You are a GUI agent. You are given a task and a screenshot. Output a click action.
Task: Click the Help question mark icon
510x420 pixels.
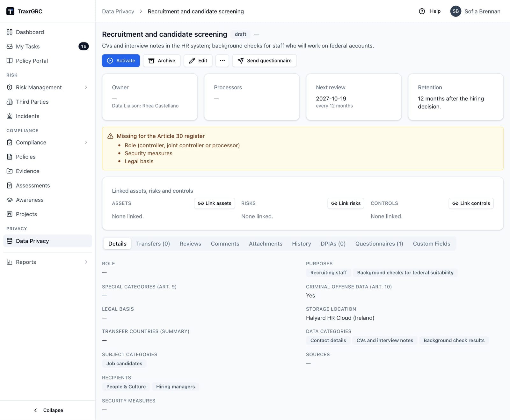[422, 11]
